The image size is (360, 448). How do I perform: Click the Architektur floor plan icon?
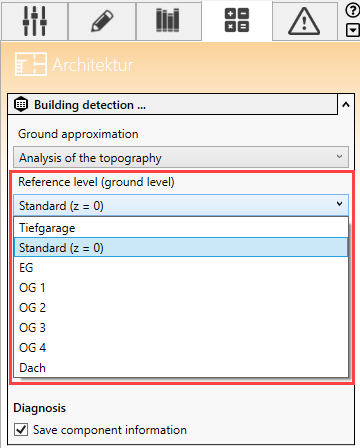coord(31,64)
